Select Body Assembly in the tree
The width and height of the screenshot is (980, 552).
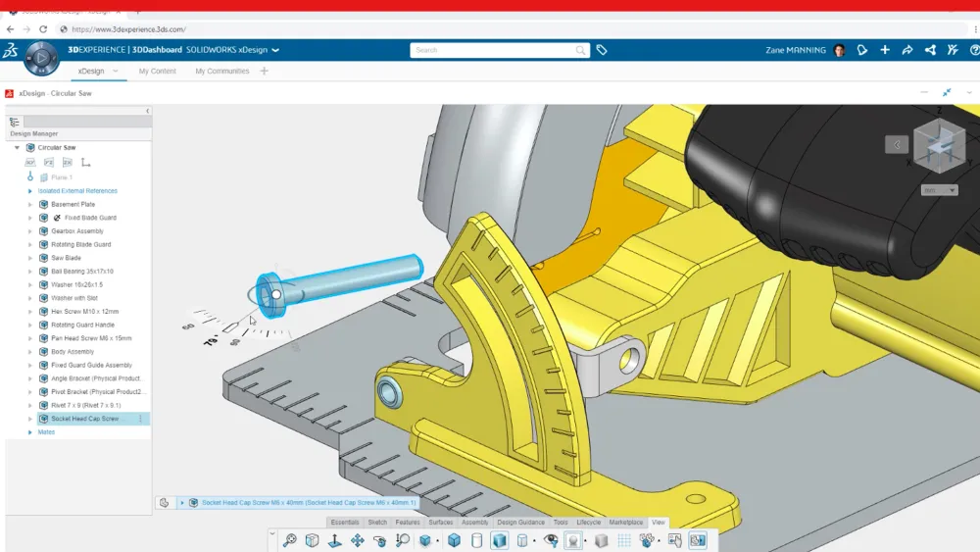click(x=73, y=352)
